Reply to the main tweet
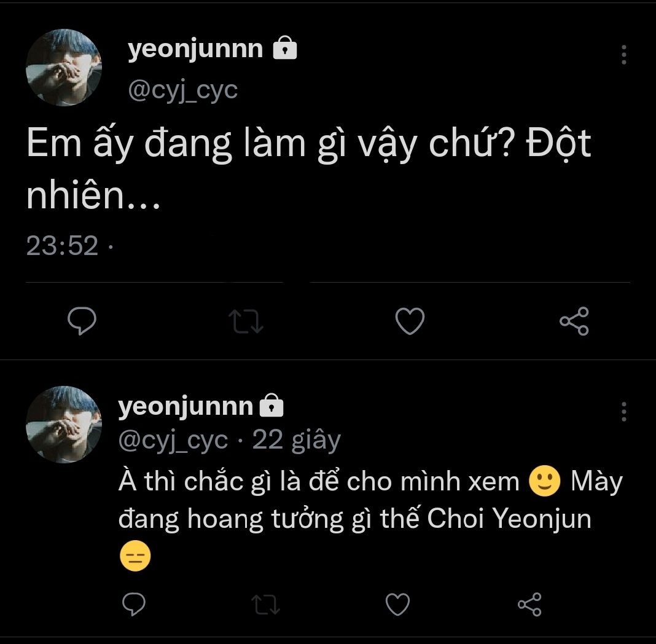The height and width of the screenshot is (644, 656). (x=80, y=321)
